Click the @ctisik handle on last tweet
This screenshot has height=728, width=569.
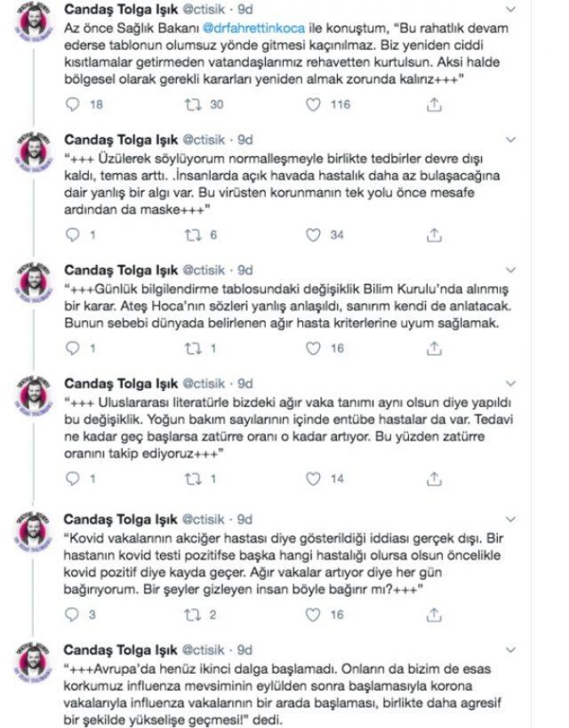(208, 650)
